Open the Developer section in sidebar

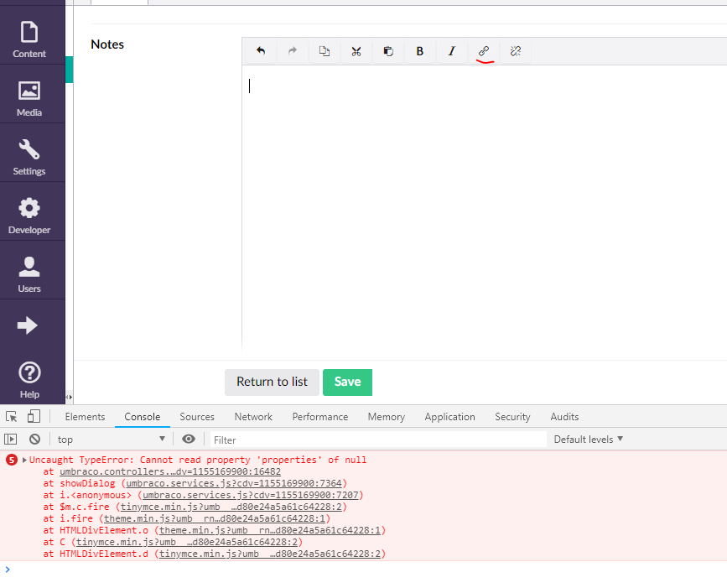(x=29, y=215)
